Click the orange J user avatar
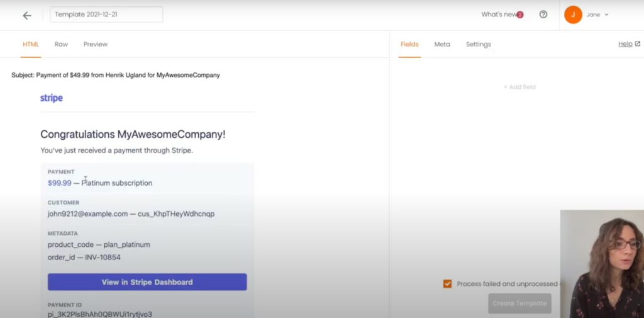 [573, 15]
